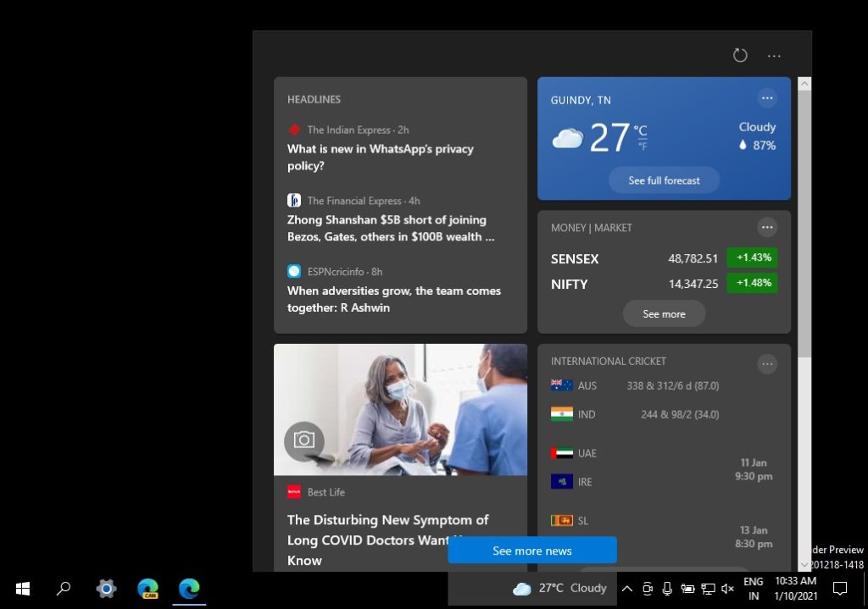Refresh the news and interests feed
Viewport: 868px width, 609px height.
click(x=740, y=54)
